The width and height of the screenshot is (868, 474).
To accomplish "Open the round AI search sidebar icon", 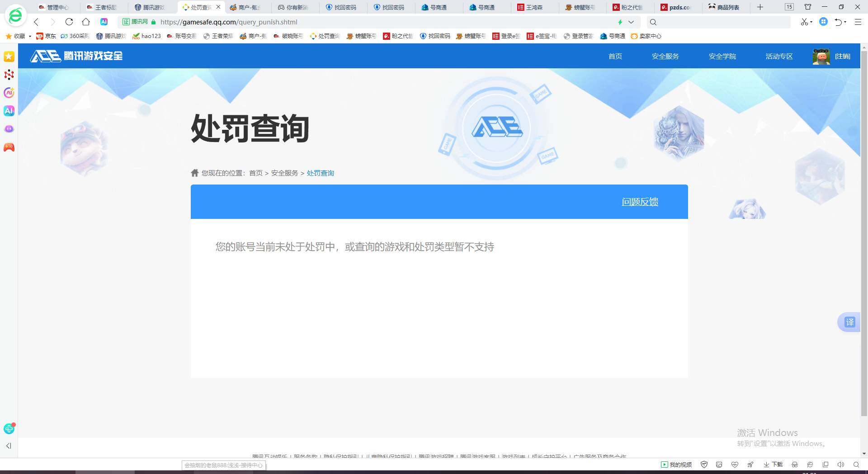I will point(9,93).
